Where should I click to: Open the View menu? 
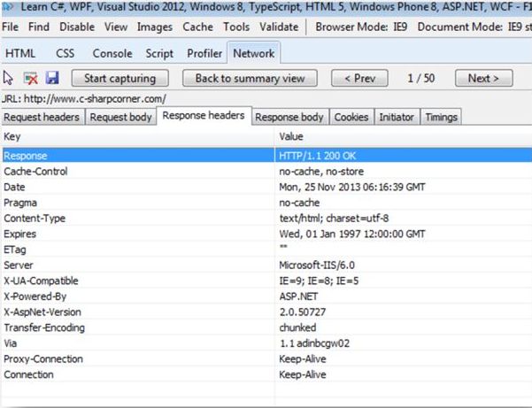(116, 27)
